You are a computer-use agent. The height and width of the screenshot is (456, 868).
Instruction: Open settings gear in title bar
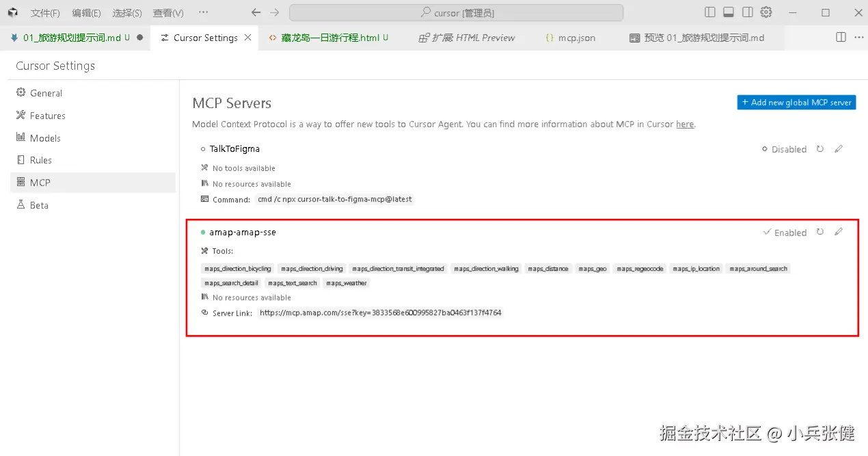point(766,12)
